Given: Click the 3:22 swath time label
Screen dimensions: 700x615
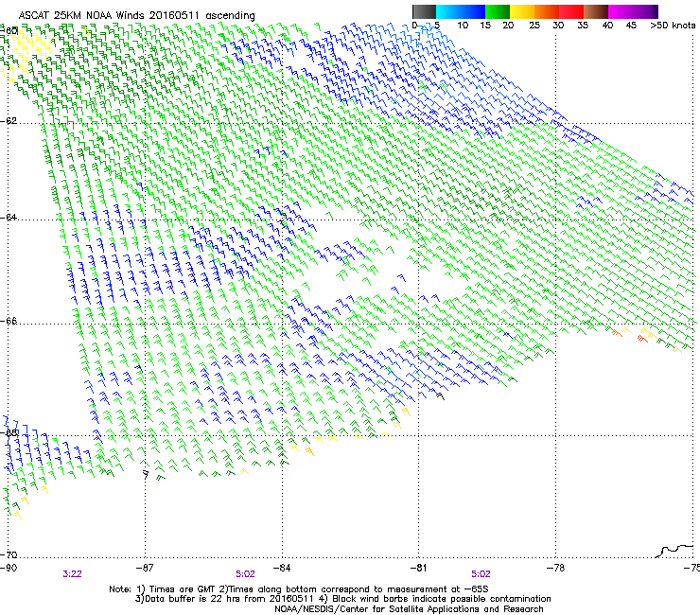Looking at the screenshot, I should click(72, 574).
